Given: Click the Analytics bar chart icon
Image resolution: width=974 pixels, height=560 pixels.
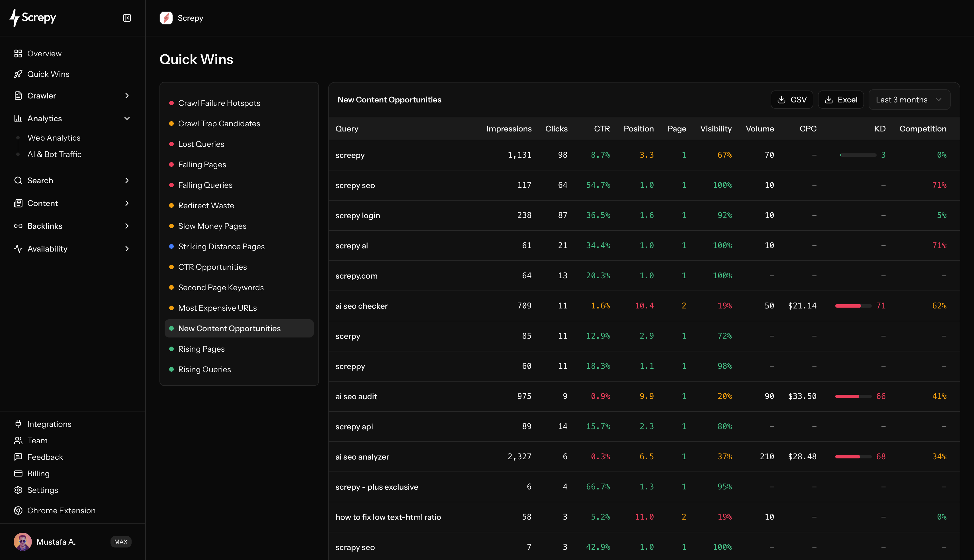Looking at the screenshot, I should click(18, 118).
